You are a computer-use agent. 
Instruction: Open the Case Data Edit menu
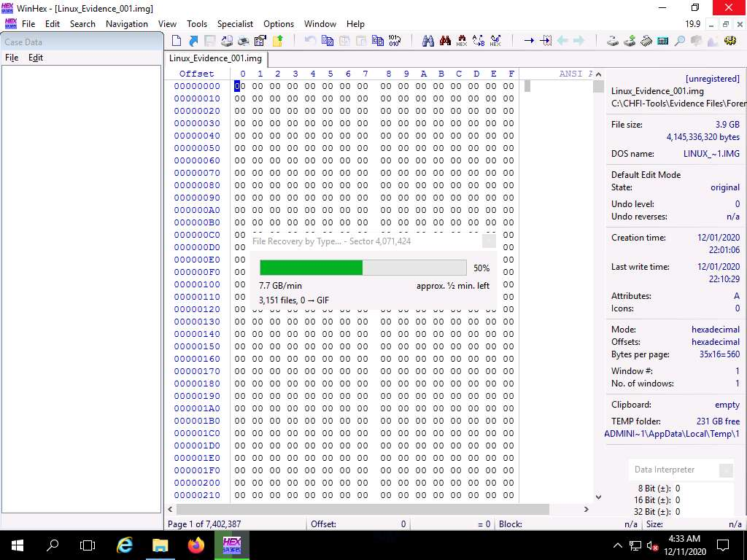(36, 58)
